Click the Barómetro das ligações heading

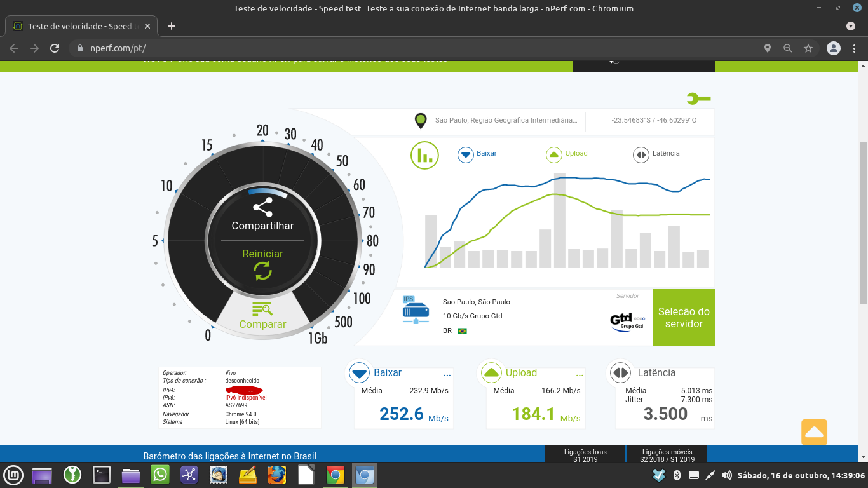click(229, 456)
